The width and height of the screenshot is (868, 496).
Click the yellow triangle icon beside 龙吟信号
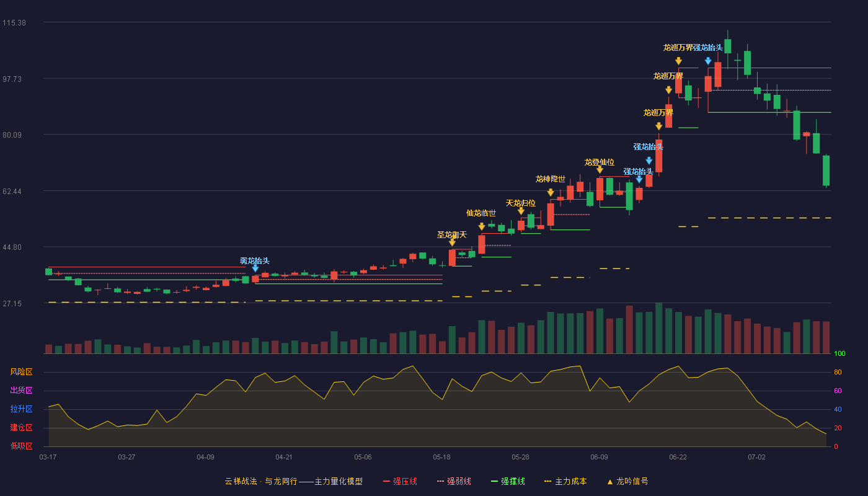pyautogui.click(x=609, y=481)
